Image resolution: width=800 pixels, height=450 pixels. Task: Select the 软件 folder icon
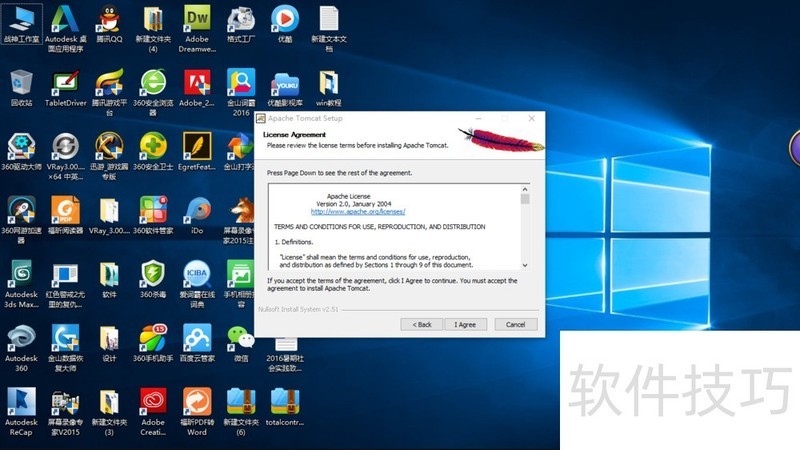109,280
